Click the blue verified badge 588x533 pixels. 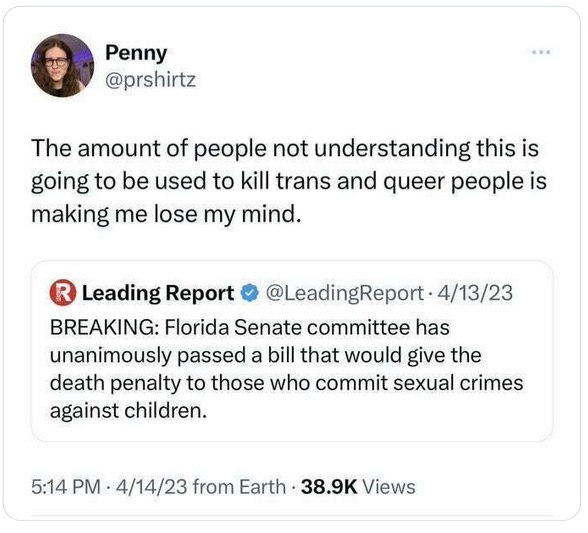(250, 293)
